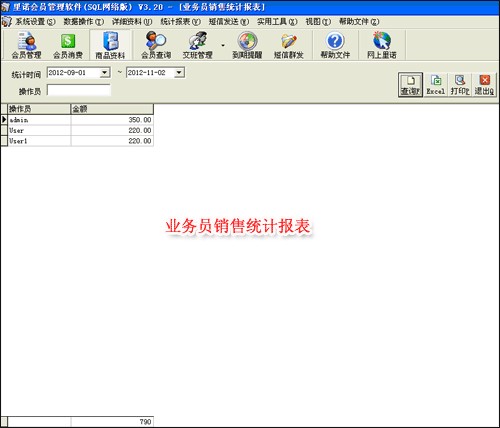500x428 pixels.
Task: Click the 退出 exit button
Action: click(x=484, y=85)
